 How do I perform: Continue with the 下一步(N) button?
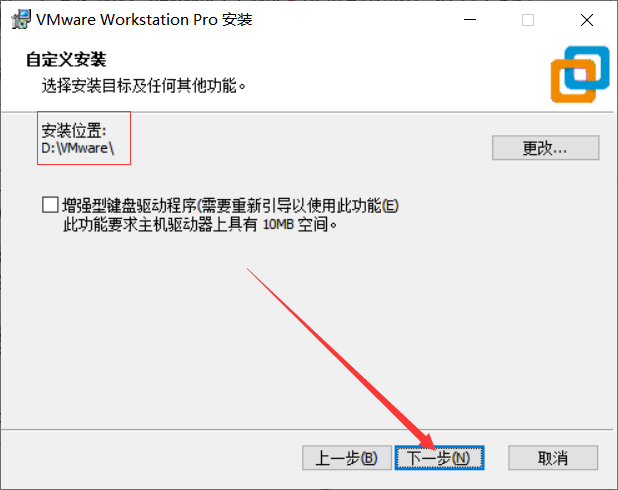pyautogui.click(x=439, y=458)
